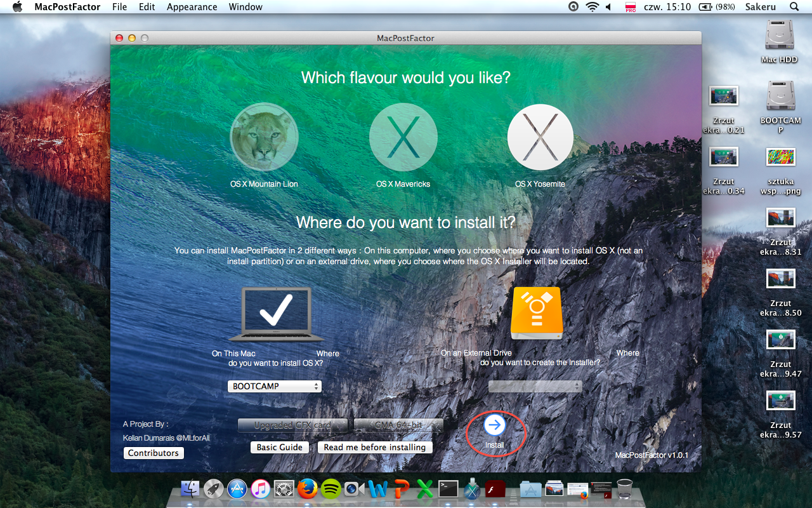Screen dimensions: 812x508
Task: Open the Window menu
Action: tap(246, 7)
